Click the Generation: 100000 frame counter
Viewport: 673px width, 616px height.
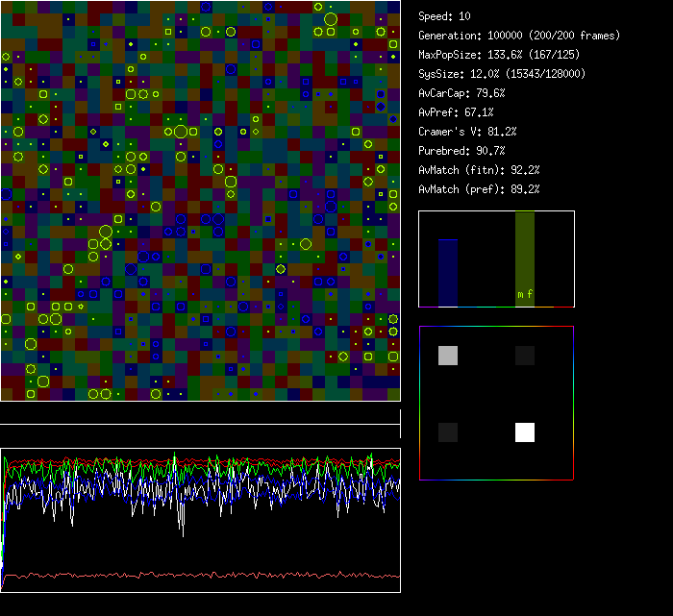pyautogui.click(x=519, y=36)
